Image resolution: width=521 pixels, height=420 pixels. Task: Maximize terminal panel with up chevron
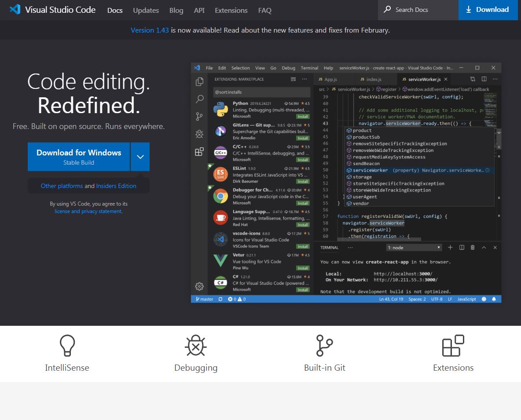tap(484, 247)
